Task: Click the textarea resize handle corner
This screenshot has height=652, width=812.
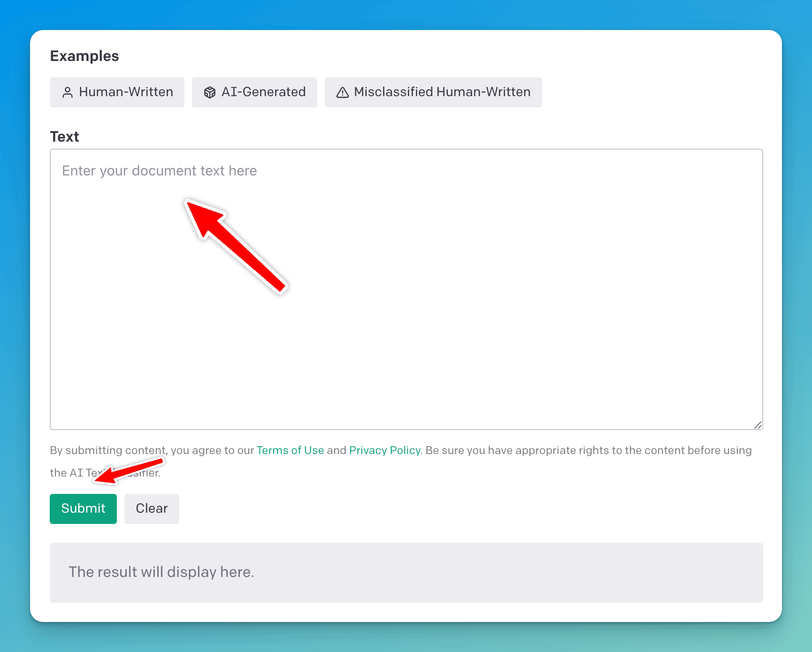Action: click(x=758, y=425)
